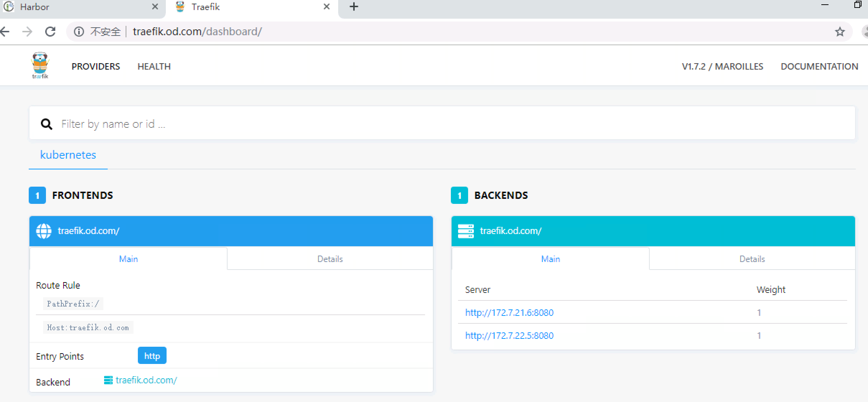Image resolution: width=868 pixels, height=402 pixels.
Task: Click the Traefik gopher logo
Action: (x=40, y=65)
